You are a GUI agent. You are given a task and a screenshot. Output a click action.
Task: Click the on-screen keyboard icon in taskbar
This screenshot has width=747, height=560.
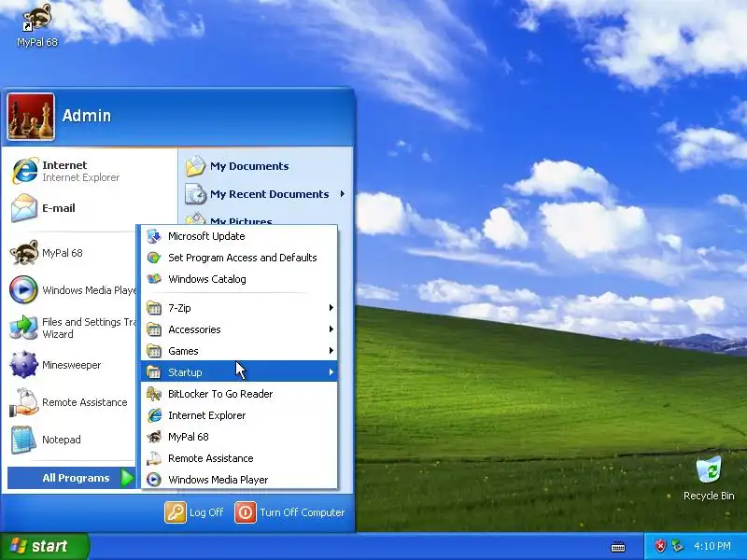coord(618,546)
